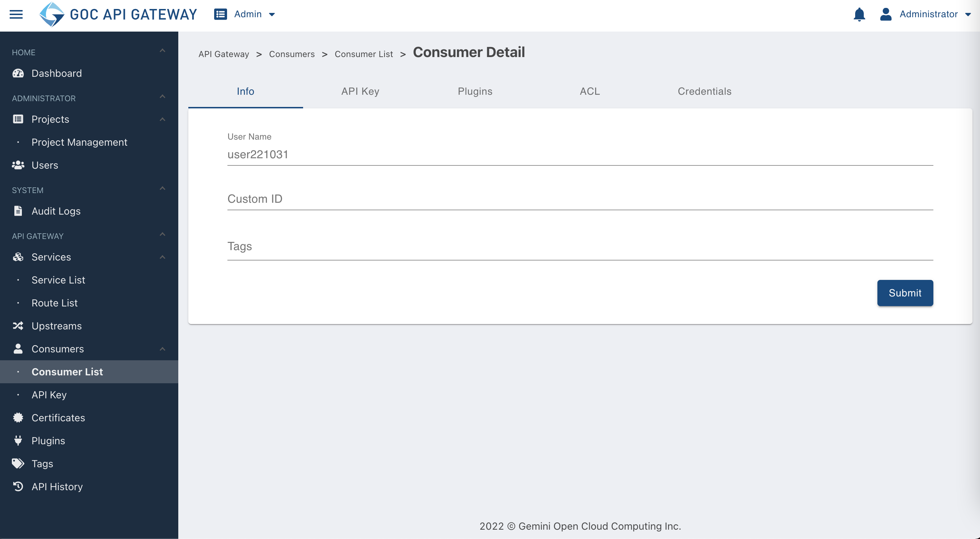Open the Credentials tab
Screen dimensions: 980x539
(705, 92)
